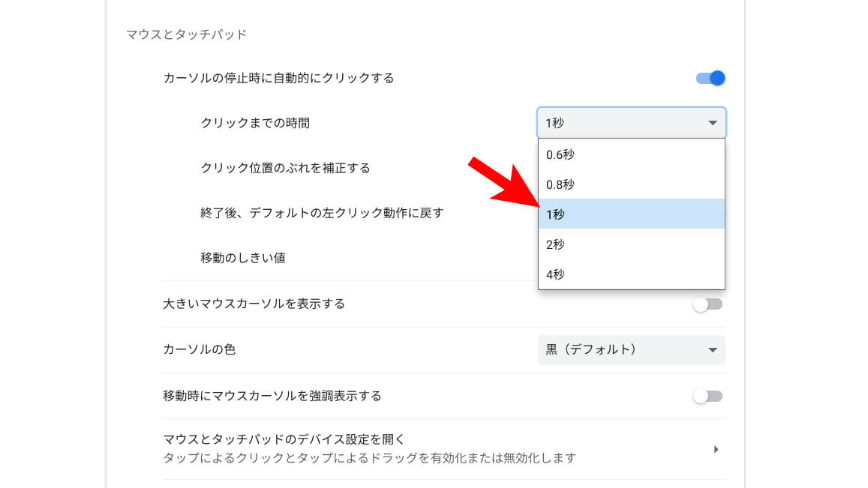
Task: Toggle the カーソルの停止時に自動的にクリックする switch
Action: [x=710, y=78]
